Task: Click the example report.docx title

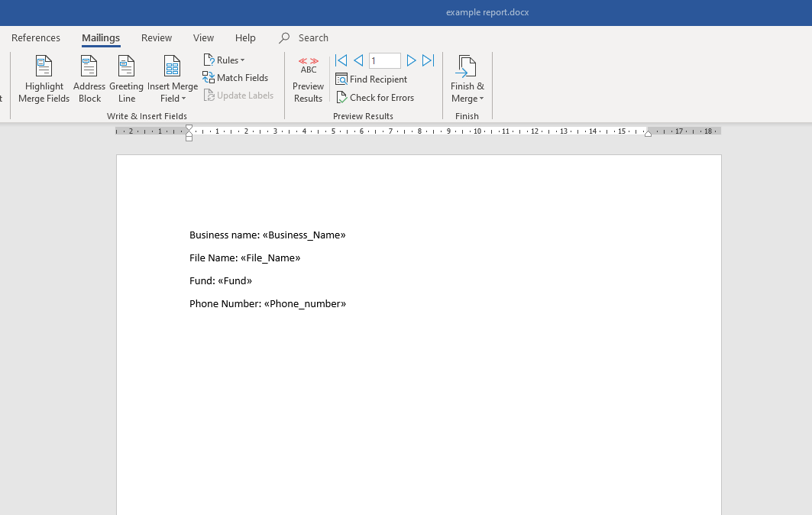Action: pyautogui.click(x=487, y=12)
